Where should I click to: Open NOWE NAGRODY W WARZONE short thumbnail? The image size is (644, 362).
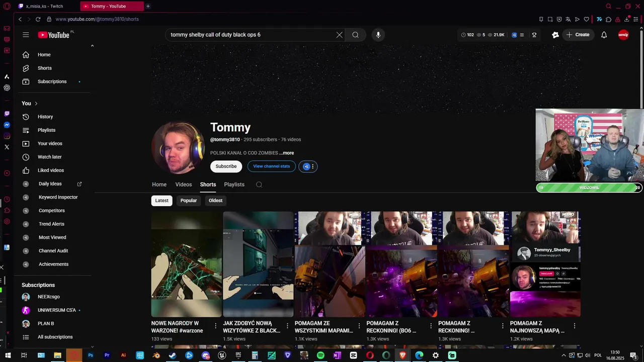[187, 264]
